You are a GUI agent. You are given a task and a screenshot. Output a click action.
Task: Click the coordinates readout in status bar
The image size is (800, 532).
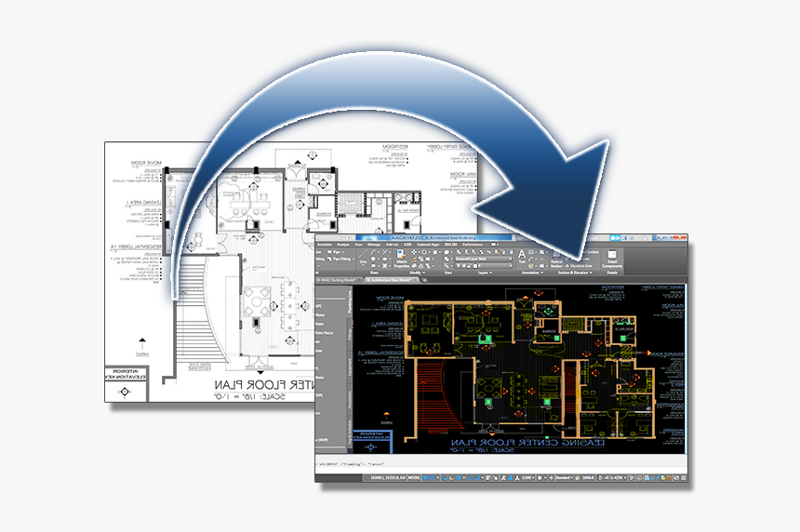[x=388, y=478]
